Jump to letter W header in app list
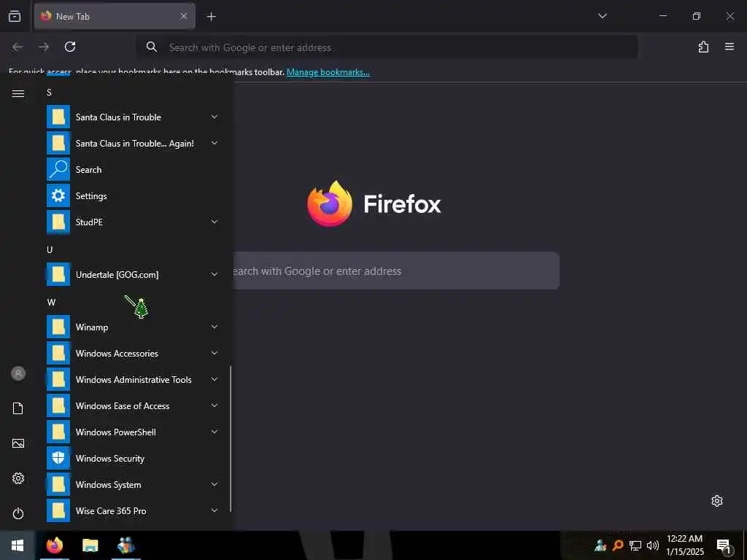The width and height of the screenshot is (747, 560). point(51,302)
